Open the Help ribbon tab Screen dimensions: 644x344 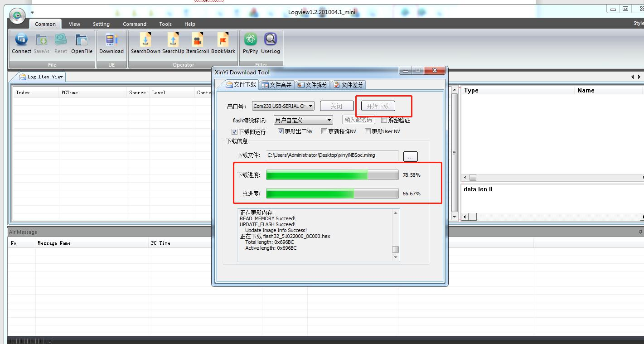point(190,24)
